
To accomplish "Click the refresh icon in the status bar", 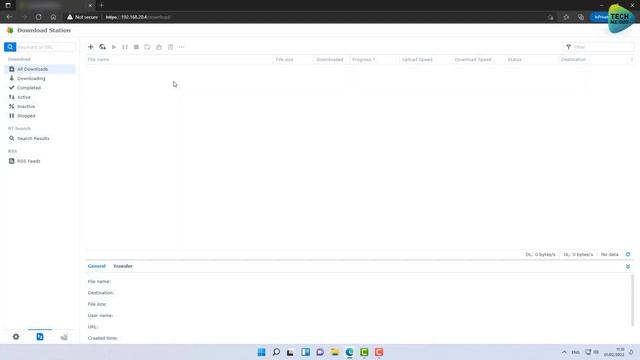I will (628, 254).
